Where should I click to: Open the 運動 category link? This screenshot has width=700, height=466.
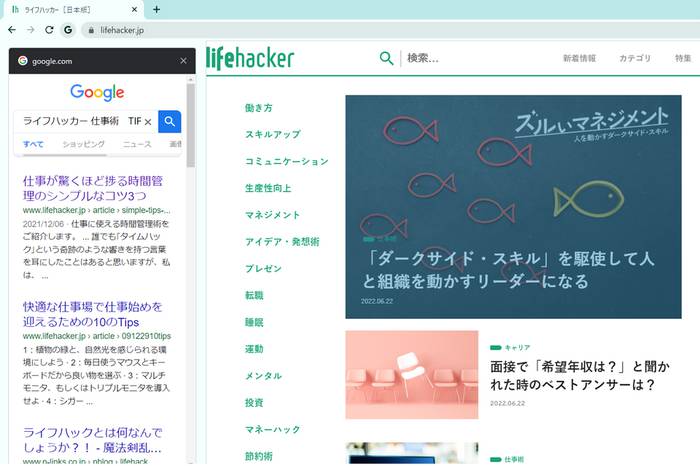coord(254,349)
